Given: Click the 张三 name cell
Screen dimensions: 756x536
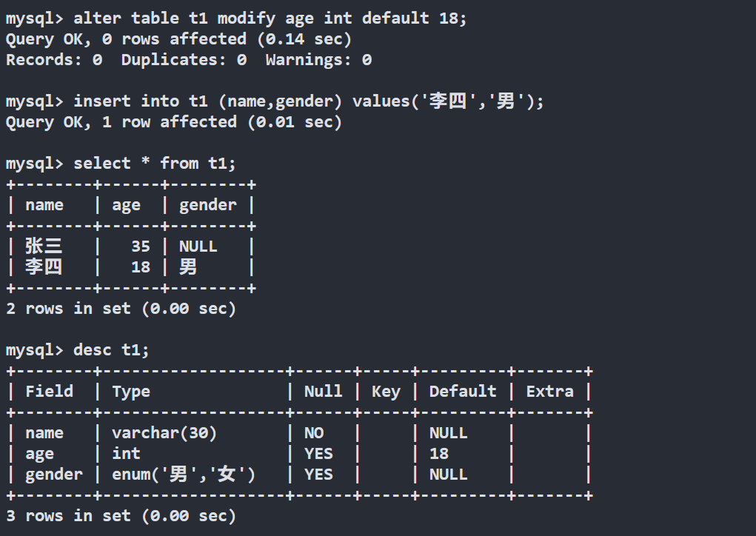Looking at the screenshot, I should pyautogui.click(x=44, y=247).
